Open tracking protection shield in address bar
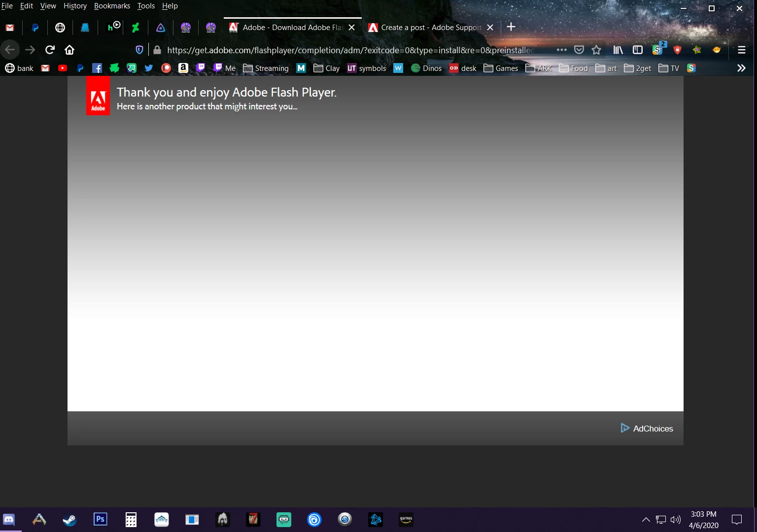 (139, 50)
